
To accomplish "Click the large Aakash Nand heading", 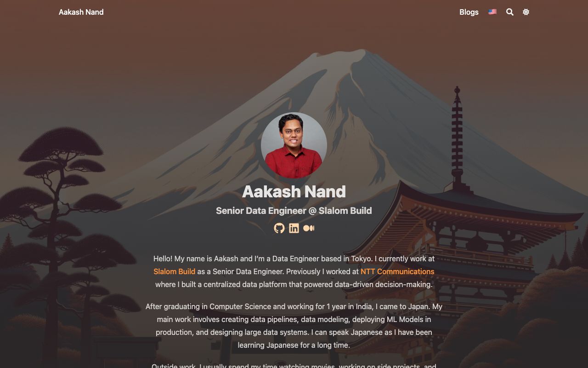I will [x=294, y=191].
